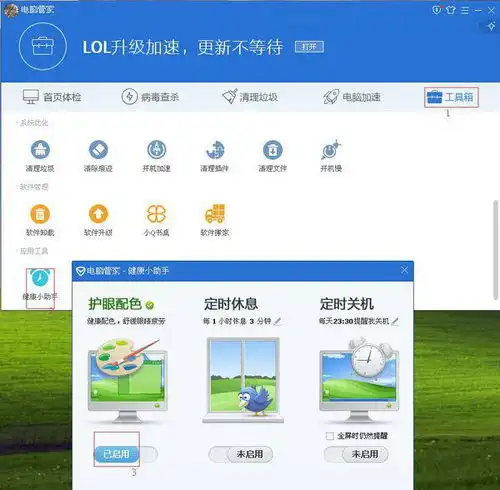
Task: Switch to the 清理垃圾 tab
Action: tap(250, 97)
